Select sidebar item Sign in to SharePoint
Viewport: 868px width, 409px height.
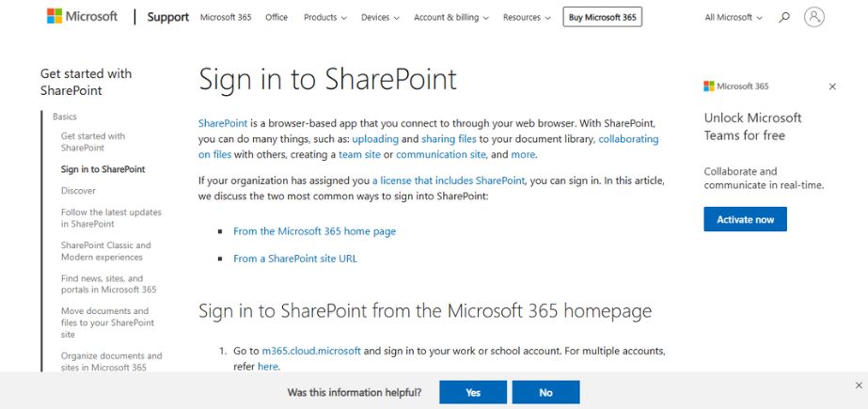103,169
